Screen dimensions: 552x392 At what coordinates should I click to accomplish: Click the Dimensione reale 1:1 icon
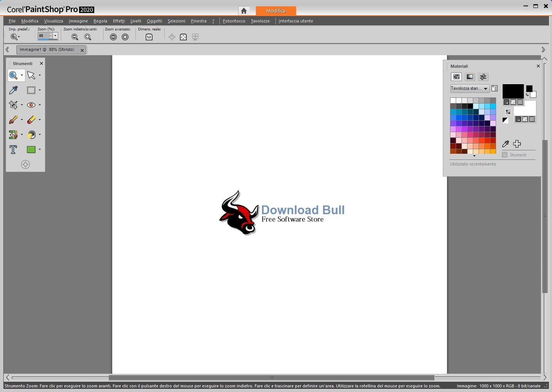point(149,37)
